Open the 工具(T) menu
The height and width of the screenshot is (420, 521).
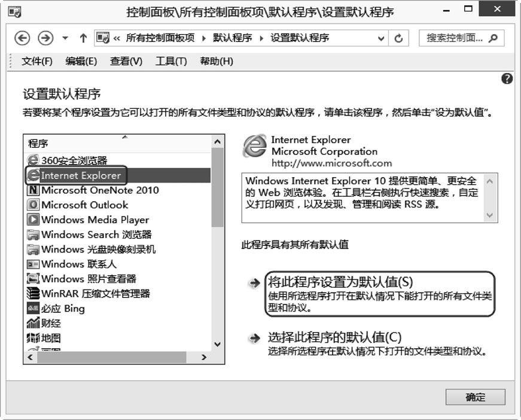pos(171,62)
